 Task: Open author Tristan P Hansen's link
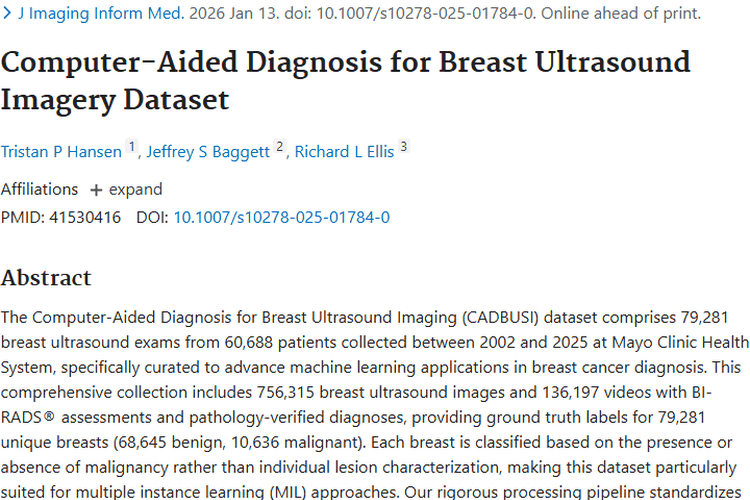[x=61, y=152]
